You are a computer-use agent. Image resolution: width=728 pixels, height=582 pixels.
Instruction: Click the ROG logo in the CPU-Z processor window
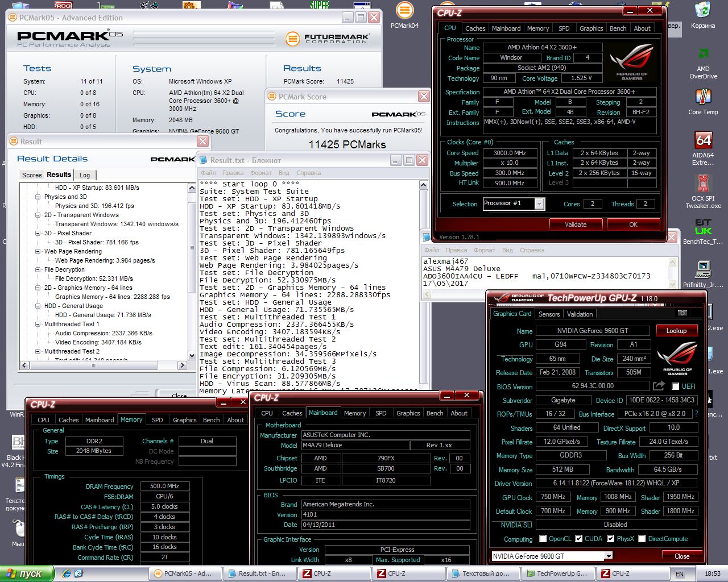pos(632,62)
